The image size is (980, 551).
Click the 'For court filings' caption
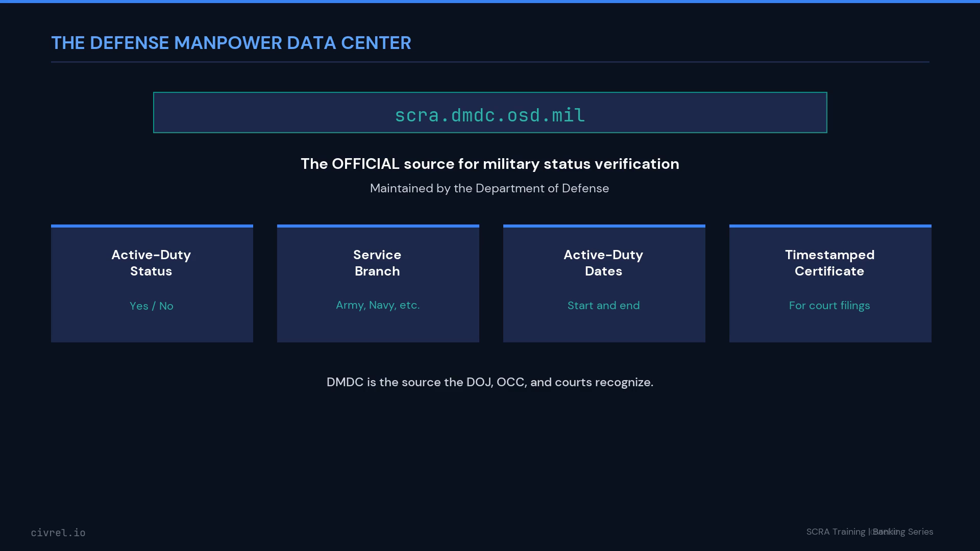[x=829, y=306]
